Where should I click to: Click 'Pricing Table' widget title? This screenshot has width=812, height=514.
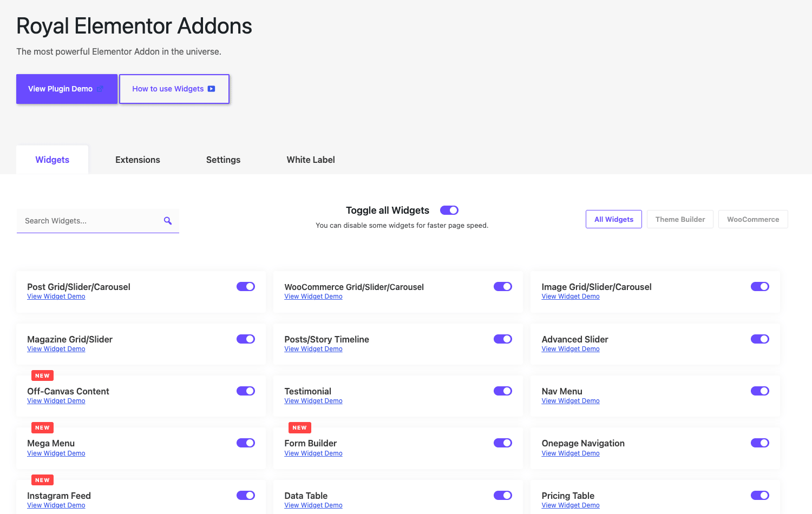[x=568, y=496]
